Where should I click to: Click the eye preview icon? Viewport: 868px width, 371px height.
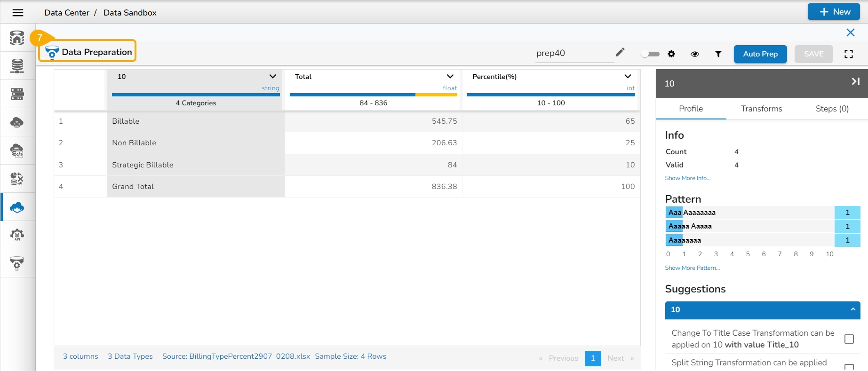695,54
